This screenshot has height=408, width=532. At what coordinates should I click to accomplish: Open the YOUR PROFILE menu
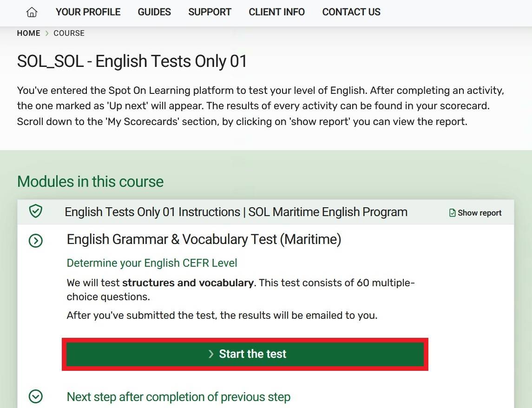(88, 12)
